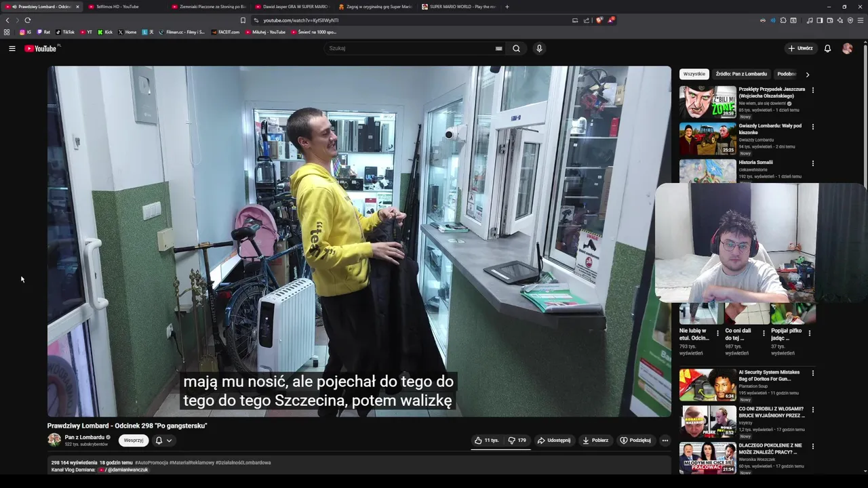
Task: Open options for Popijał piłko short
Action: (809, 333)
